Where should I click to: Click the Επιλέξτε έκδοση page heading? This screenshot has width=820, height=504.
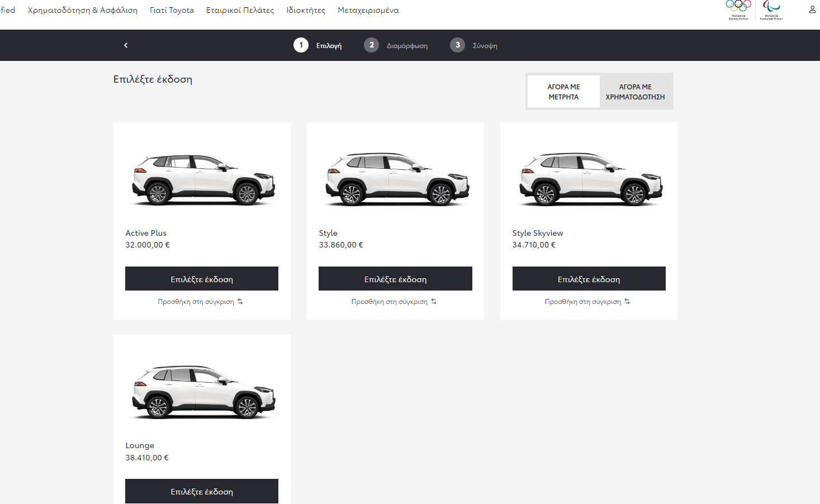click(x=153, y=79)
